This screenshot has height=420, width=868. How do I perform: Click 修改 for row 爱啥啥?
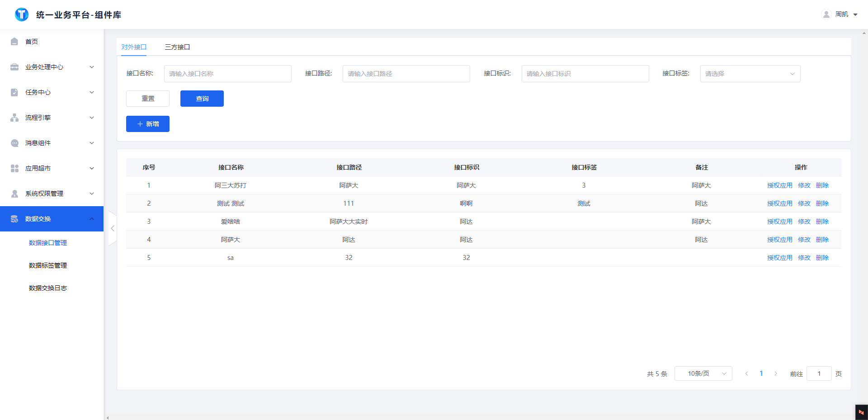(804, 222)
